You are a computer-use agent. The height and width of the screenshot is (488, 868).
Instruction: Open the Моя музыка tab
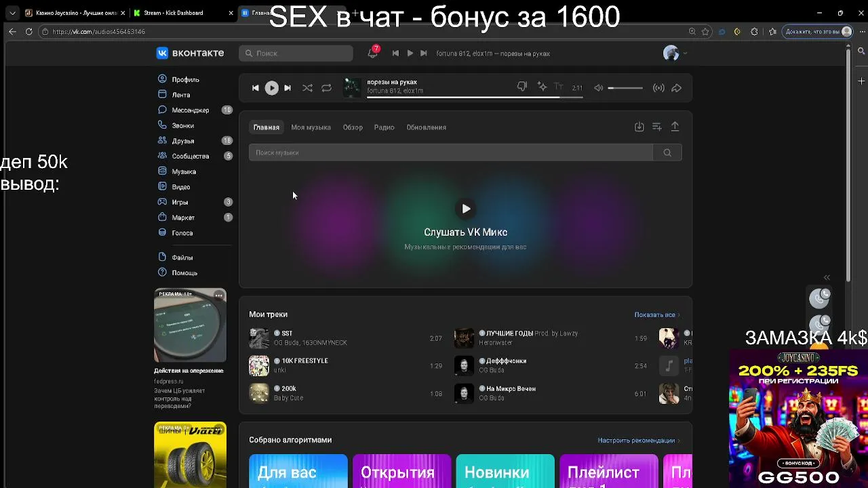[311, 127]
